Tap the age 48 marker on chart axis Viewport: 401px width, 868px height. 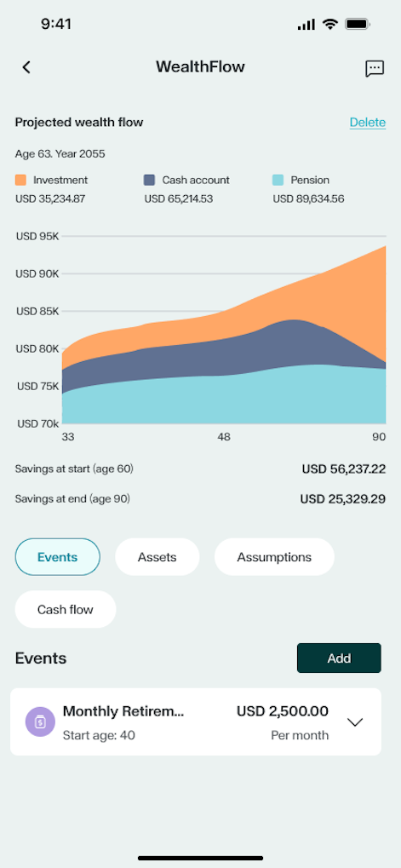[223, 437]
